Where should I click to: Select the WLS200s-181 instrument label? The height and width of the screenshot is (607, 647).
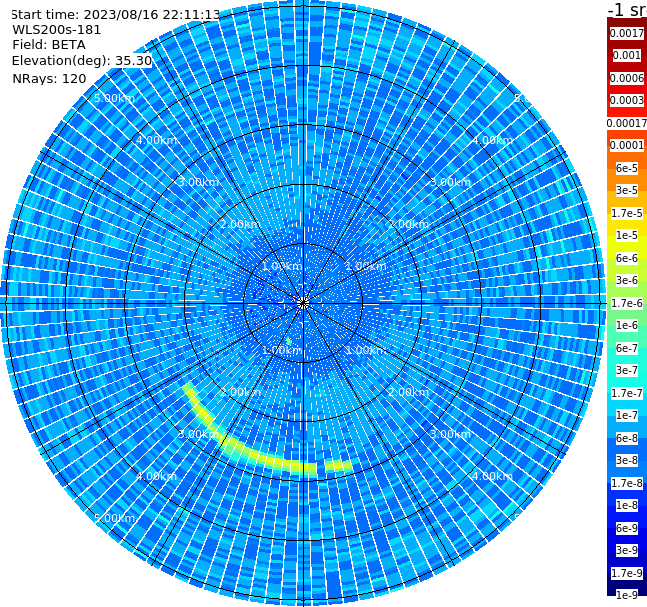(57, 30)
